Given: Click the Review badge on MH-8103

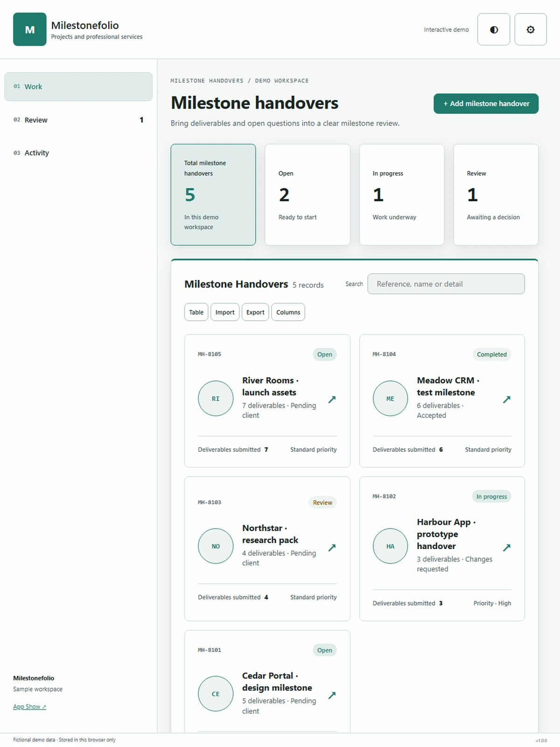Looking at the screenshot, I should click(322, 502).
